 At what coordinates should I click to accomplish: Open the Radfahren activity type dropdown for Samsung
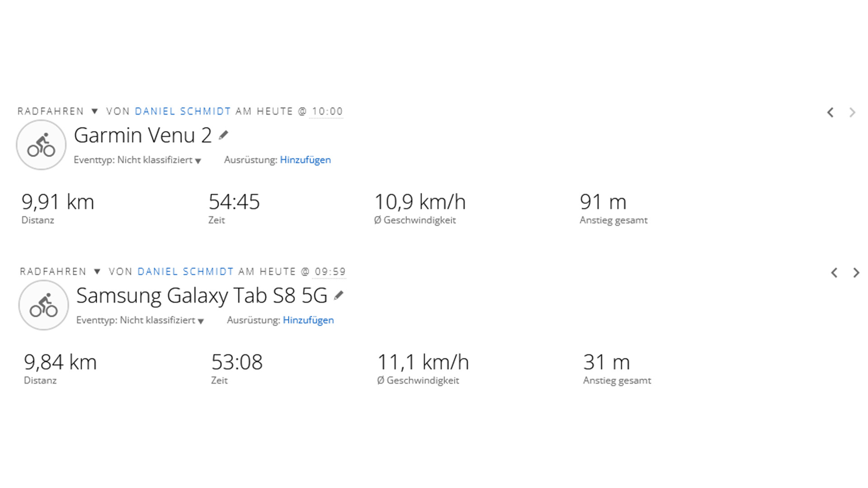click(x=60, y=272)
